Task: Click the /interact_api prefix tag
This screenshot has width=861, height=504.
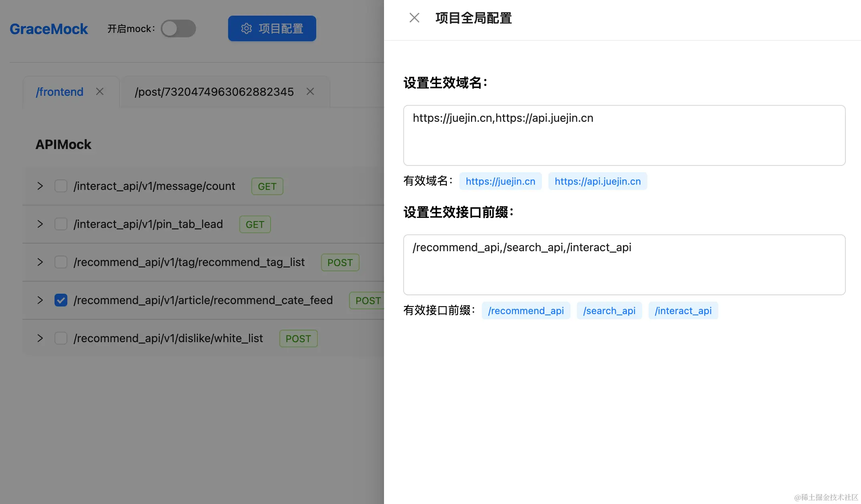Action: [683, 310]
